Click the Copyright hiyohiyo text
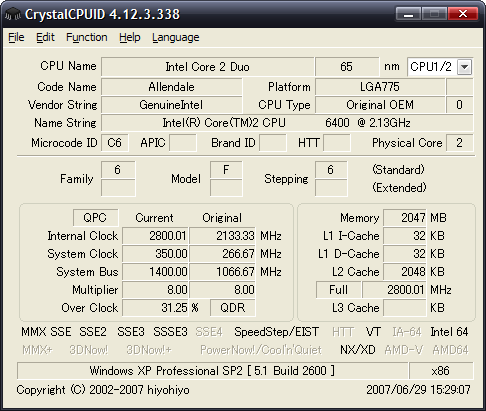486x411 pixels. coord(103,390)
